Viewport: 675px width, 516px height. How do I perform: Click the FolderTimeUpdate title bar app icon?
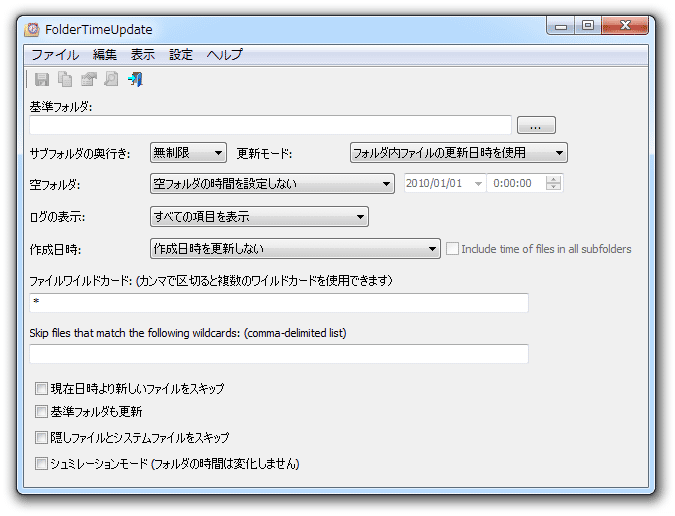pyautogui.click(x=32, y=29)
